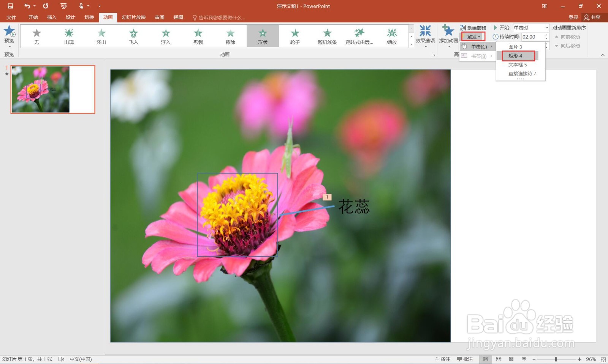Select the 轮子 wheel animation

(x=295, y=36)
